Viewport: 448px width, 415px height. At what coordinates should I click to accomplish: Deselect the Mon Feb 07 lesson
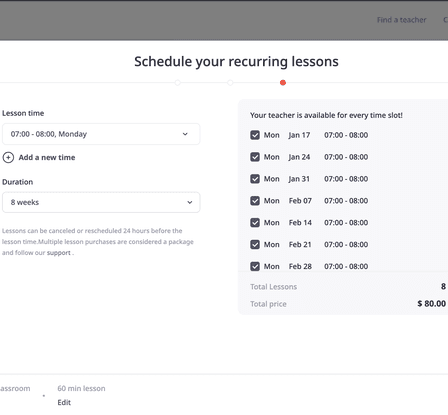click(x=255, y=201)
